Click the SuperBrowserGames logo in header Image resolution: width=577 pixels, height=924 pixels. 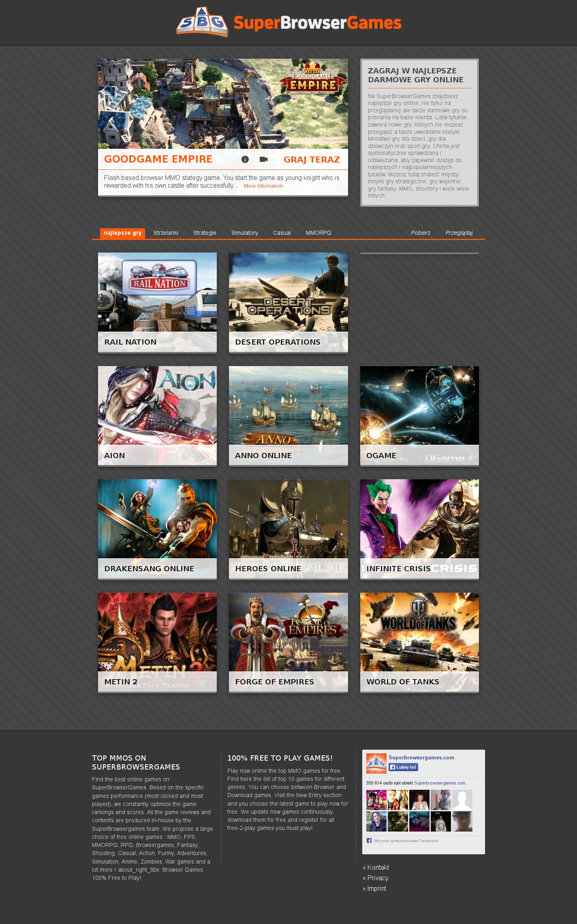(288, 22)
